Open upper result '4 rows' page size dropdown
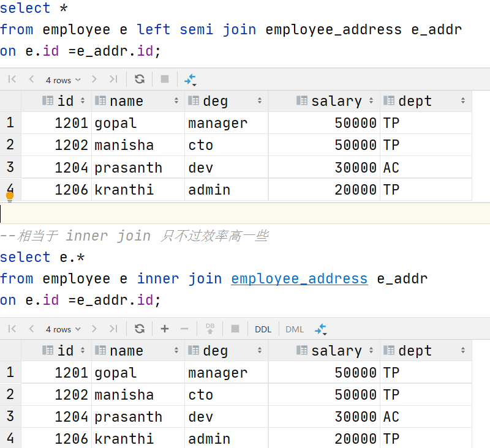Image resolution: width=490 pixels, height=448 pixels. click(x=63, y=80)
